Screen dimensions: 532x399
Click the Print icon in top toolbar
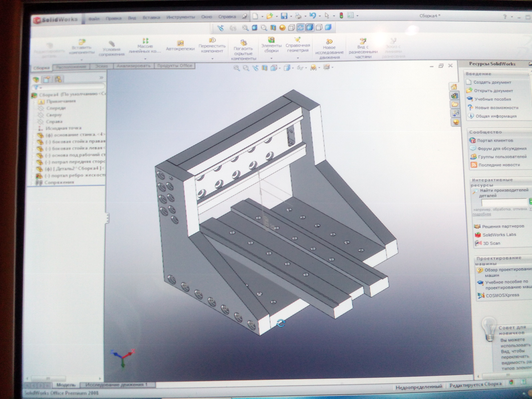click(298, 16)
